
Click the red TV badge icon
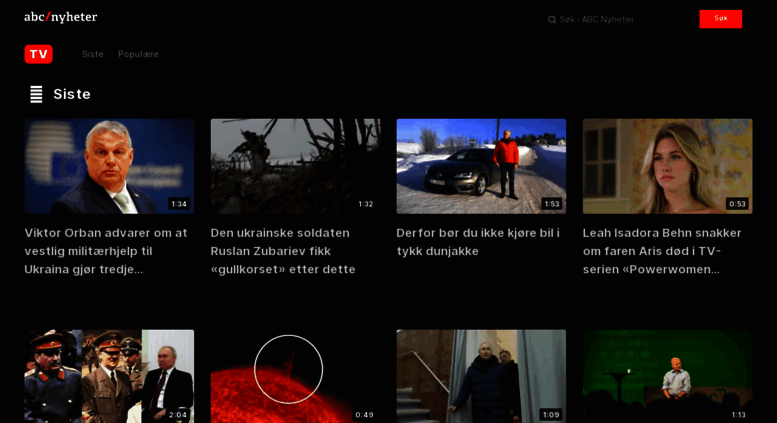[39, 54]
